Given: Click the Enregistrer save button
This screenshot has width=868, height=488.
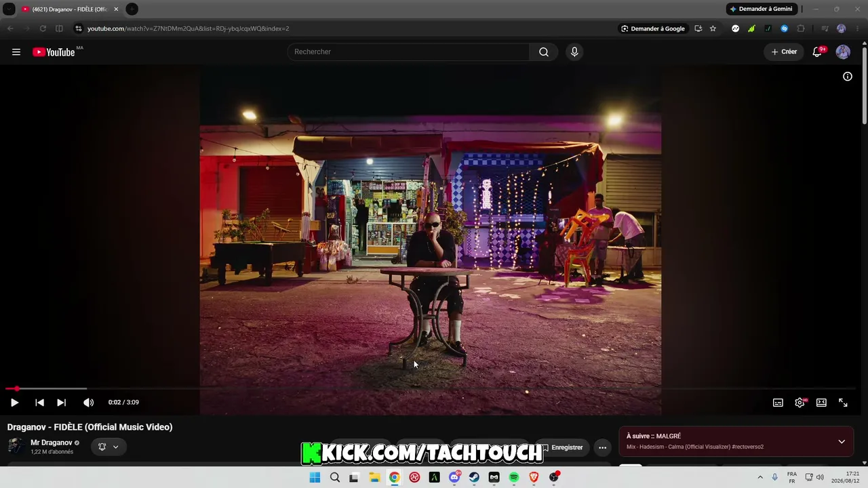Looking at the screenshot, I should coord(562,447).
